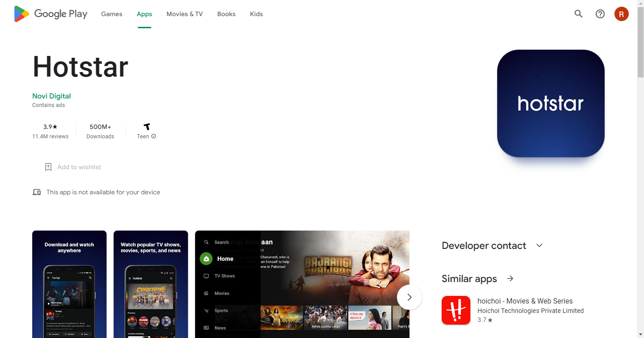The width and height of the screenshot is (644, 338).
Task: Click the large hotstar app icon
Action: (x=551, y=103)
